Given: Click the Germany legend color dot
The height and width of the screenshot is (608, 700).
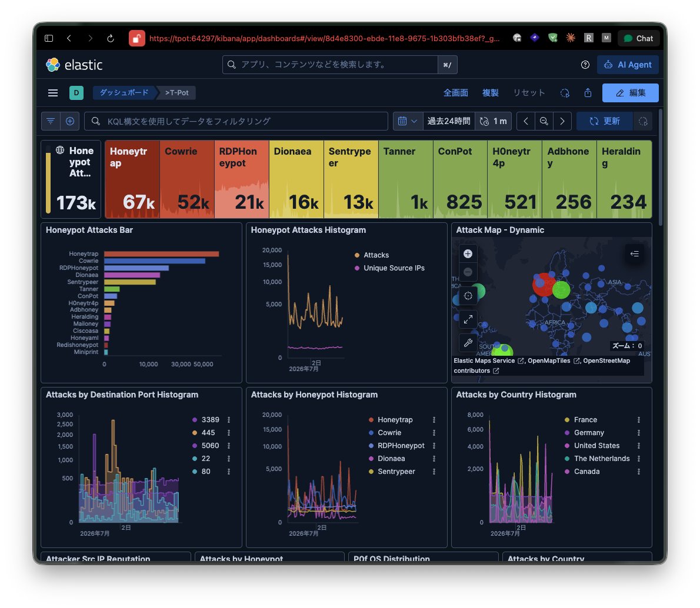Looking at the screenshot, I should click(567, 433).
